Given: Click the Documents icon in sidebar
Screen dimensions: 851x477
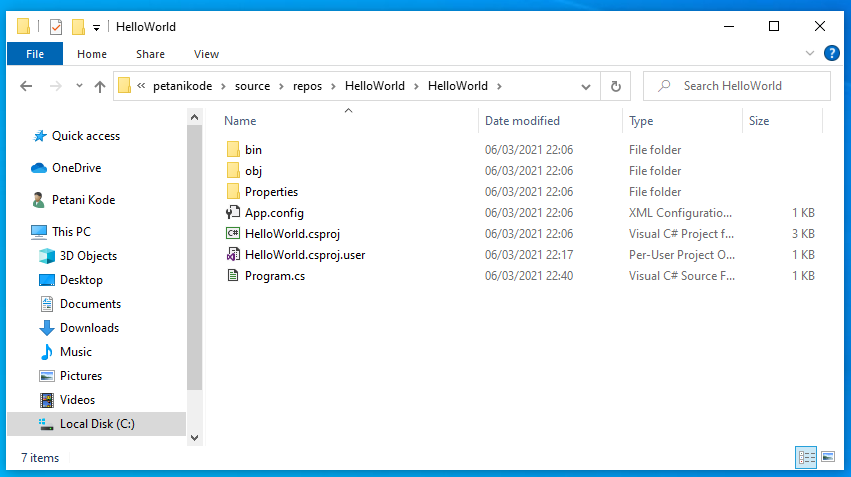Looking at the screenshot, I should click(x=47, y=304).
